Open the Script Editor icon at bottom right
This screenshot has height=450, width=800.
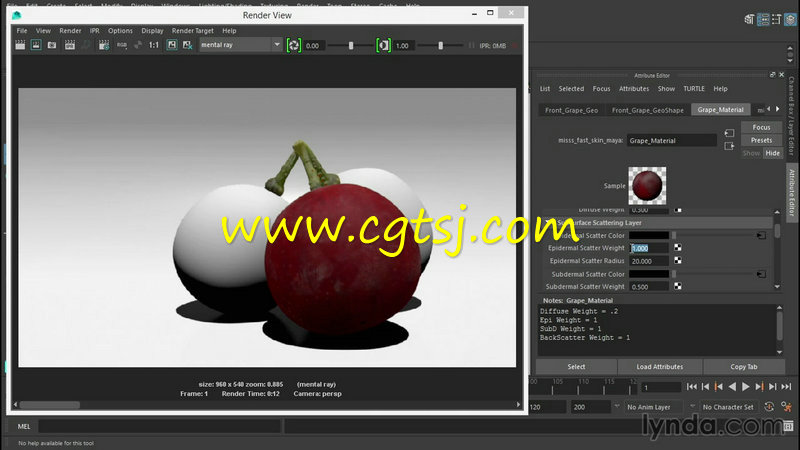[788, 426]
